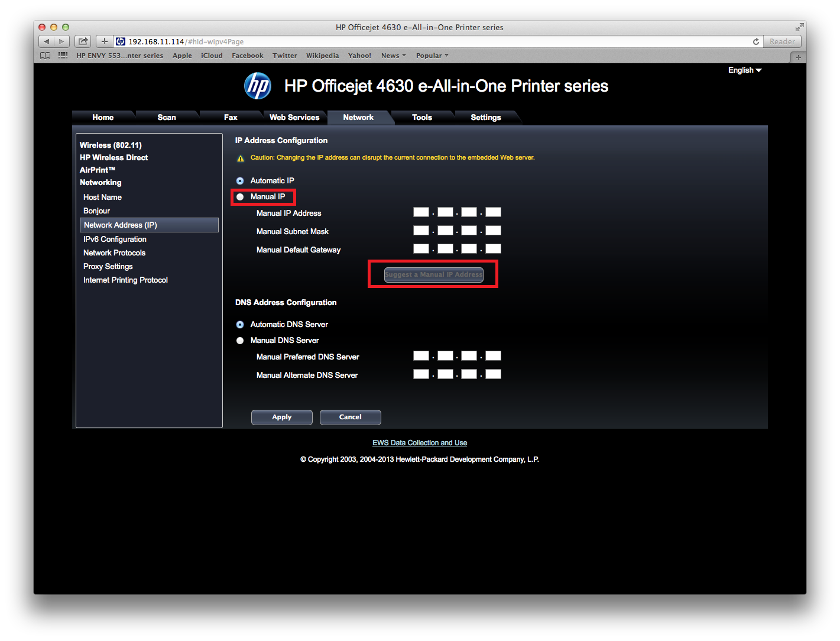
Task: Click first octet of Manual Default Gateway
Action: pyautogui.click(x=421, y=249)
